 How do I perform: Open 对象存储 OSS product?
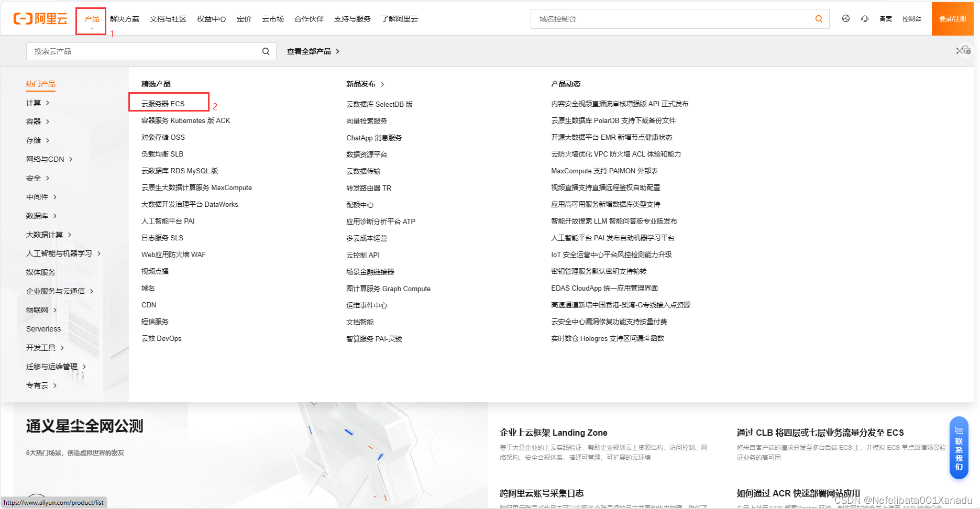coord(163,137)
